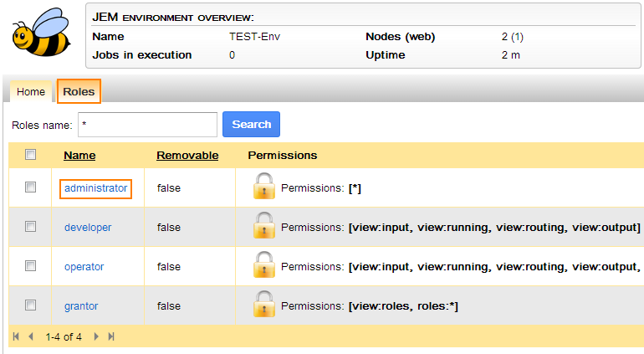Screen dimensions: 644x354
Task: Select the developer role checkbox
Action: tap(31, 227)
